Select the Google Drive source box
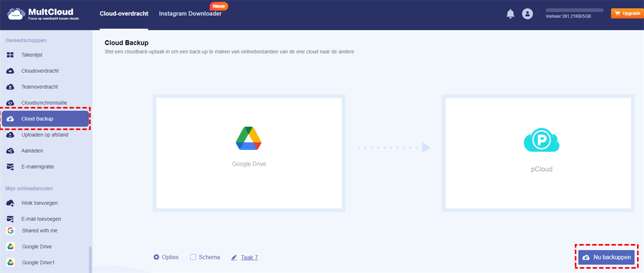 tap(249, 153)
